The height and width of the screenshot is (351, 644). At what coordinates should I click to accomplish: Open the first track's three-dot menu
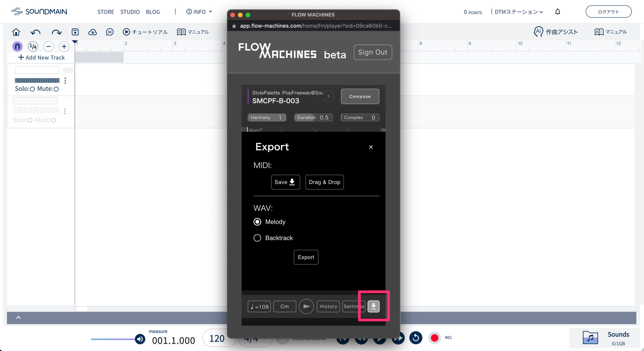click(65, 81)
